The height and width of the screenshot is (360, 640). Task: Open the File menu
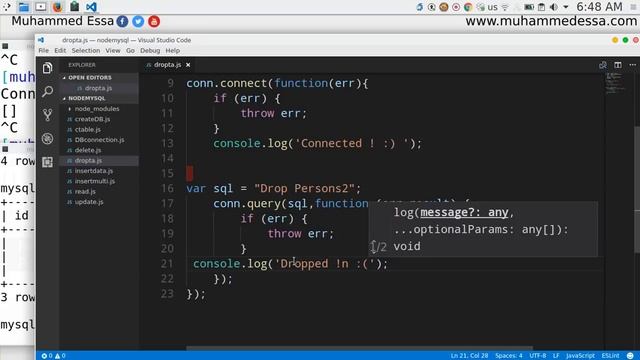click(x=44, y=51)
